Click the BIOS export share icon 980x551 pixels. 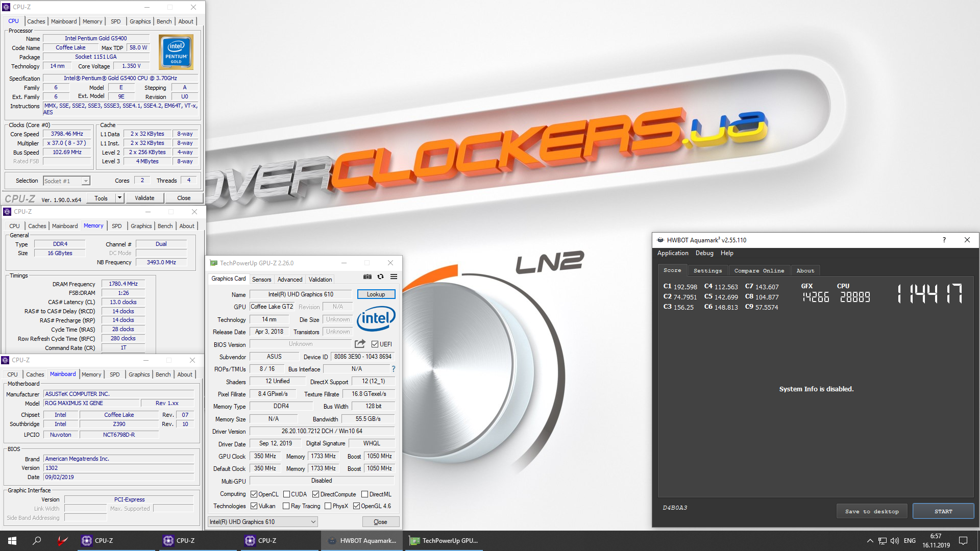[360, 344]
